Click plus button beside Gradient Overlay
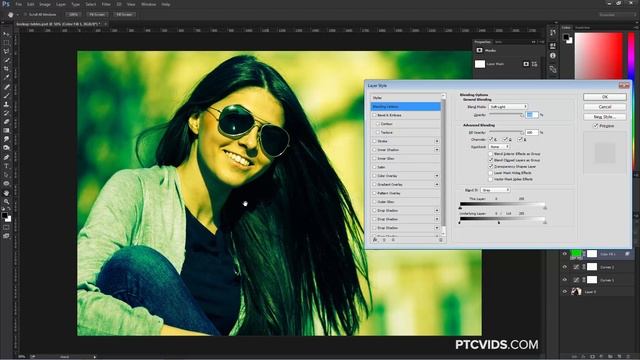 (x=437, y=184)
